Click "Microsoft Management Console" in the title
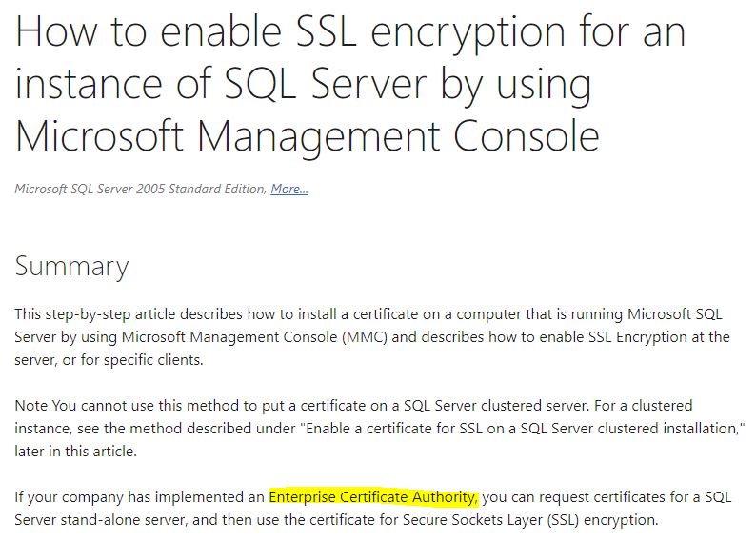 307,135
